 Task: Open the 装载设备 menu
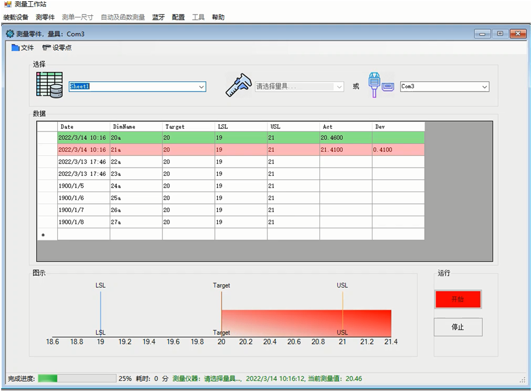coord(16,18)
